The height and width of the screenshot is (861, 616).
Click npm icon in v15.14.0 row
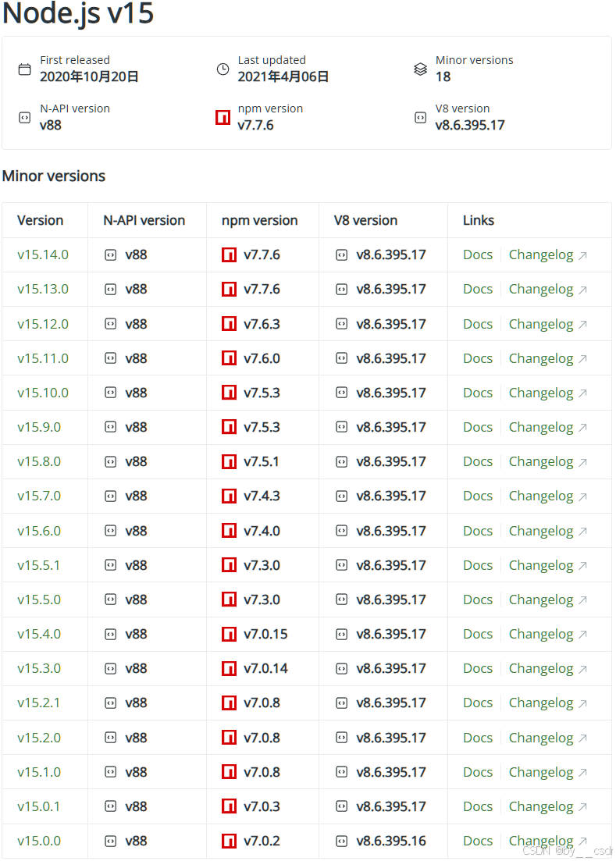click(229, 254)
